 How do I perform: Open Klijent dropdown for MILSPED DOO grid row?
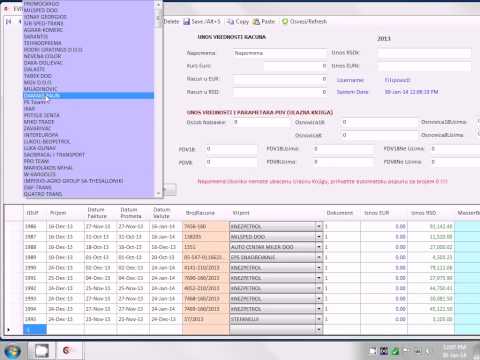319,237
